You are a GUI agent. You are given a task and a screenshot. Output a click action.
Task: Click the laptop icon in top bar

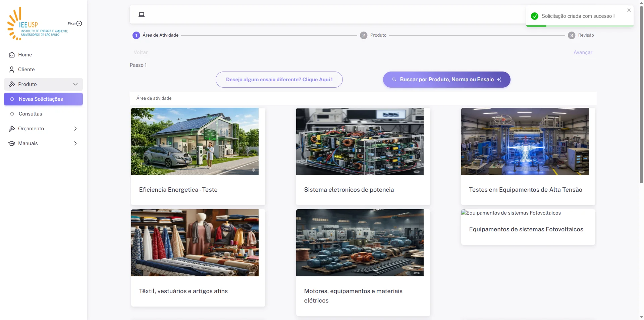142,14
